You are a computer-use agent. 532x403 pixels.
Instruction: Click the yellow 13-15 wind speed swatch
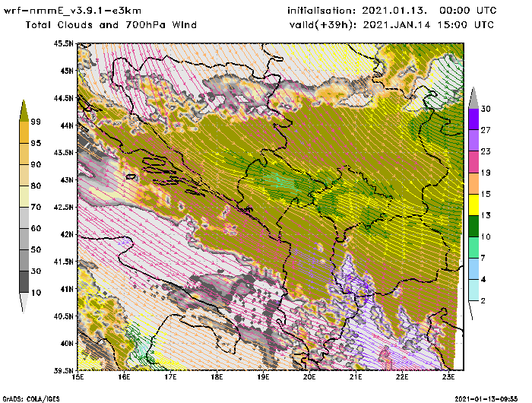pos(473,205)
